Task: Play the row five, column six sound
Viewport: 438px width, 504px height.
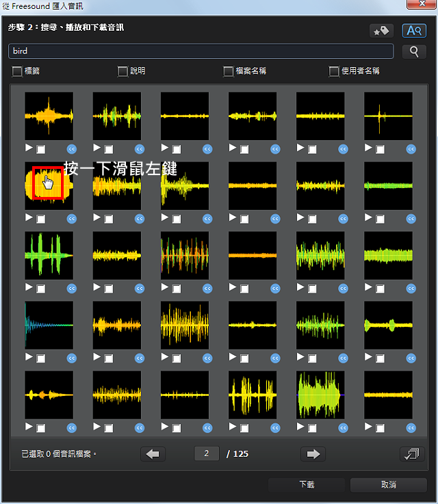Action: tap(368, 426)
